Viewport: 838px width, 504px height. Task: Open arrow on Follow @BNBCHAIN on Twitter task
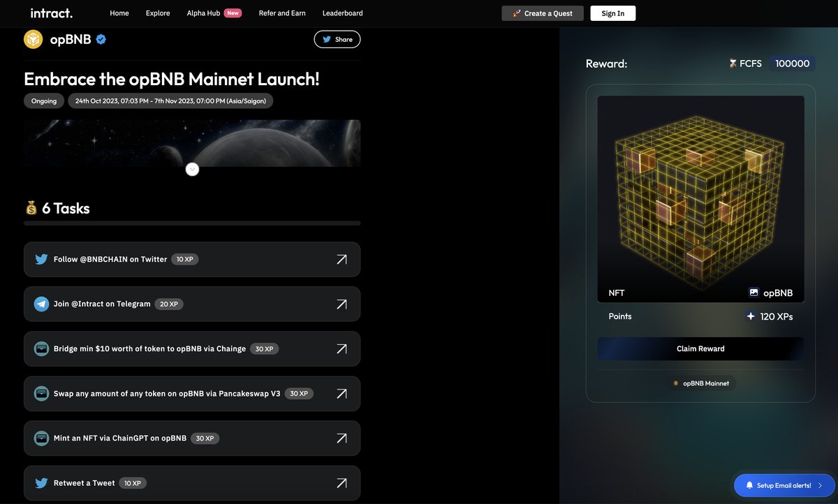(341, 260)
